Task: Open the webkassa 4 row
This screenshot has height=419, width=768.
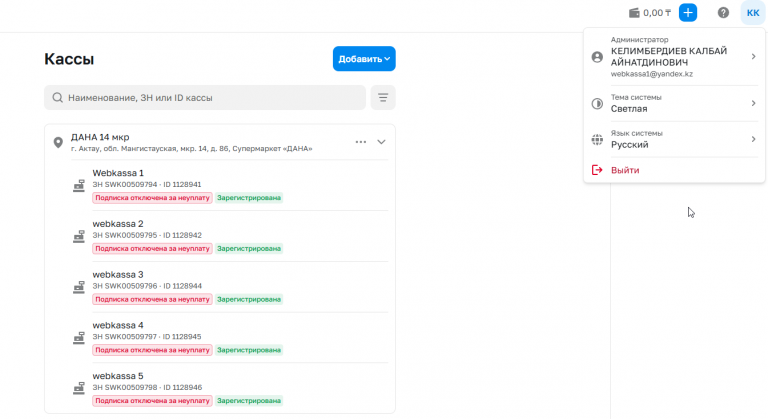Action: 229,338
